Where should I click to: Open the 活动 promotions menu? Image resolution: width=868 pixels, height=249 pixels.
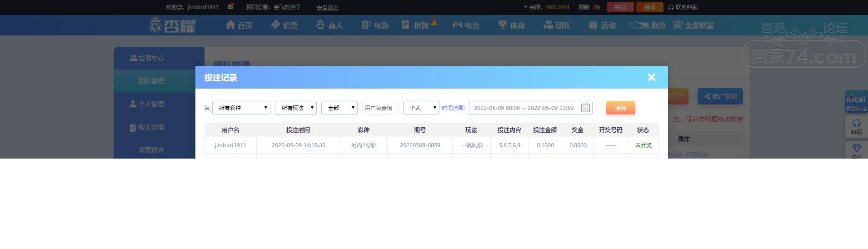pyautogui.click(x=602, y=25)
